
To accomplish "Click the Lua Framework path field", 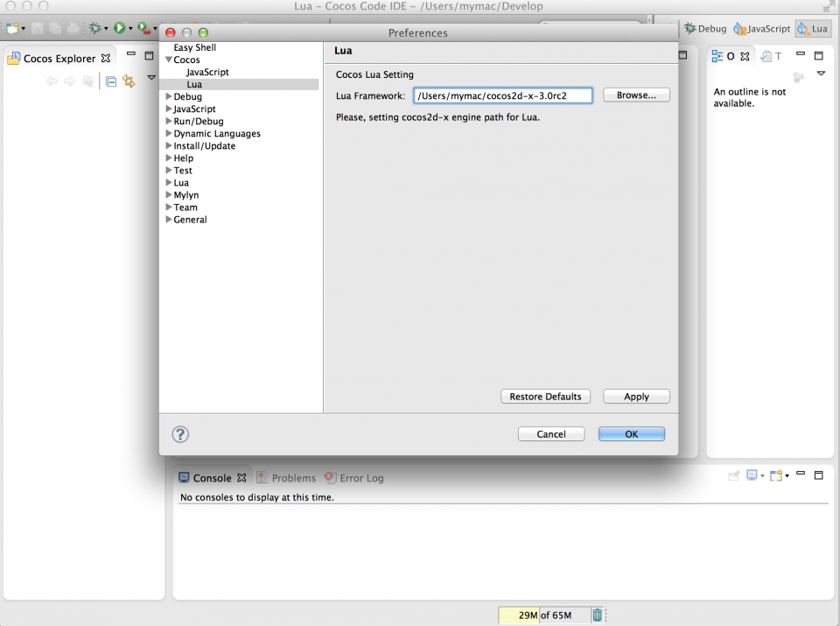I will pyautogui.click(x=502, y=95).
